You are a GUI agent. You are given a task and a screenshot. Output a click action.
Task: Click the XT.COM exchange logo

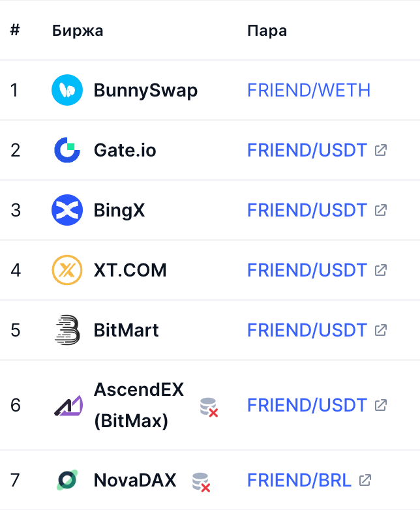[x=67, y=270]
